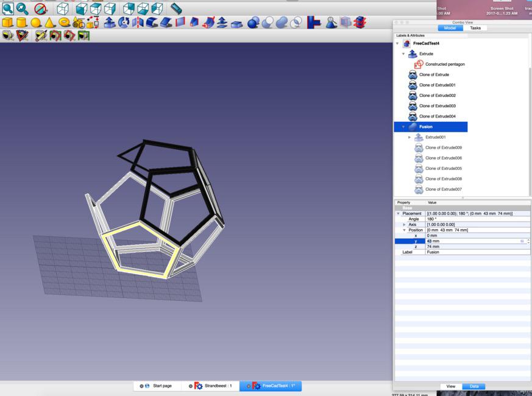Switch to Top view cube icon

point(95,9)
